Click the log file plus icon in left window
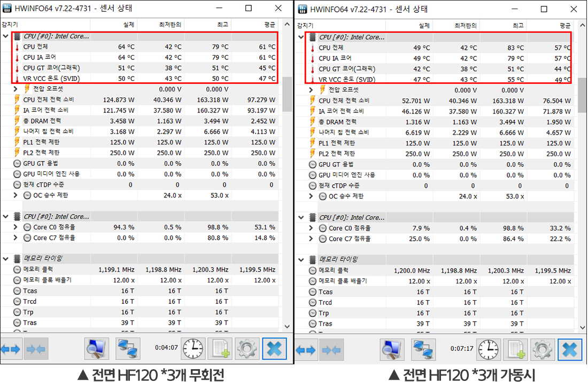This screenshot has width=588, height=382. (x=220, y=349)
